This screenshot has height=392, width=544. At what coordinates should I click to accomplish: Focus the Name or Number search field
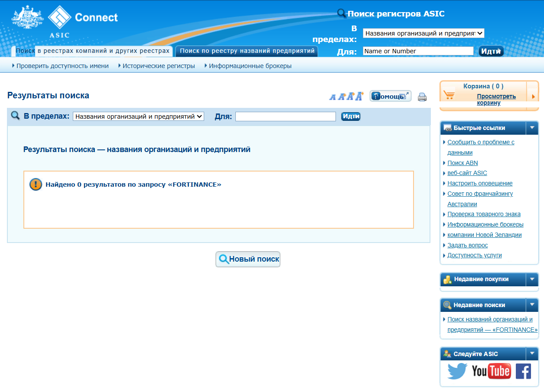point(418,51)
